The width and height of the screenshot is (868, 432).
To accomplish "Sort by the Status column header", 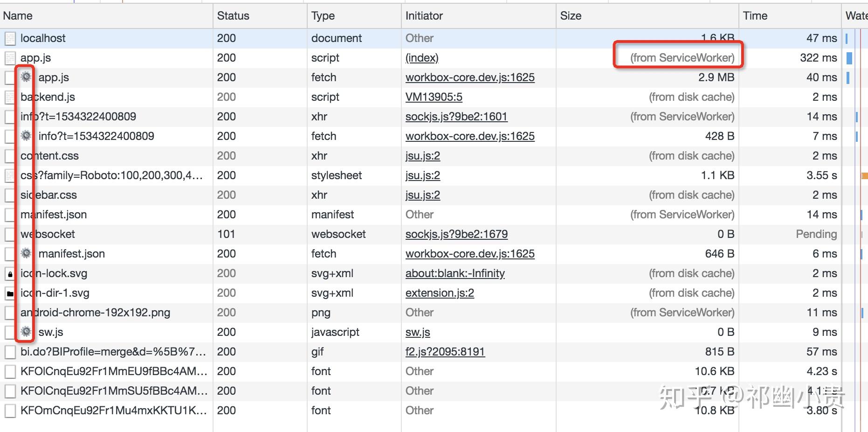I will 233,16.
